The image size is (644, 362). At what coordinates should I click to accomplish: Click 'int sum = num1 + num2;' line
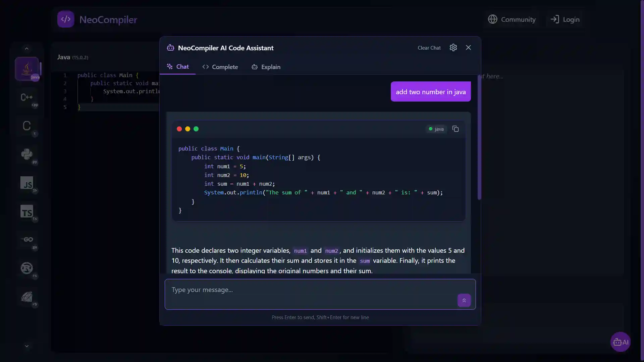coord(239,184)
